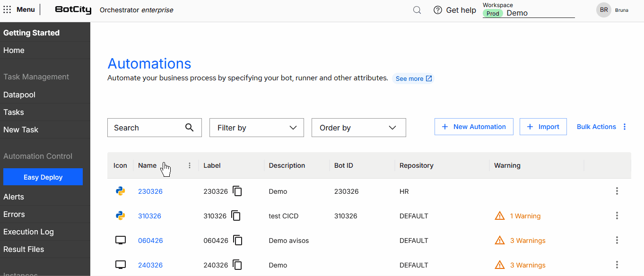Click the New Automation button
This screenshot has height=276, width=644.
point(474,127)
